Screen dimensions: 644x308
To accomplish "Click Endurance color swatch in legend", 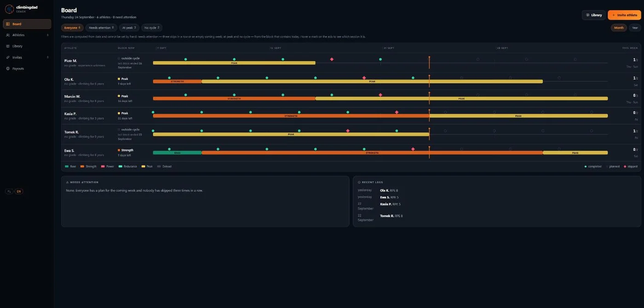I will [121, 166].
